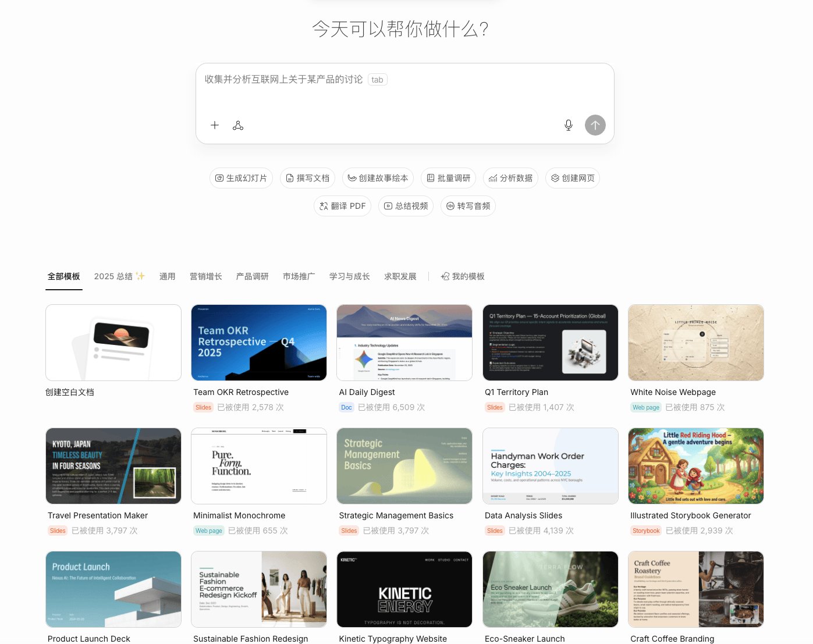
Task: Open the Travel Presentation Maker thumbnail
Action: click(113, 466)
